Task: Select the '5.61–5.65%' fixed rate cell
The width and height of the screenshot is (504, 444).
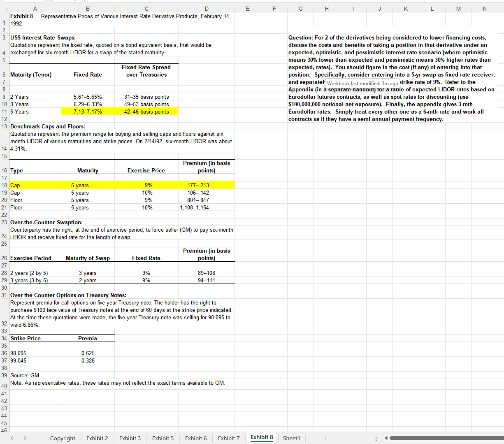Action: coord(88,97)
